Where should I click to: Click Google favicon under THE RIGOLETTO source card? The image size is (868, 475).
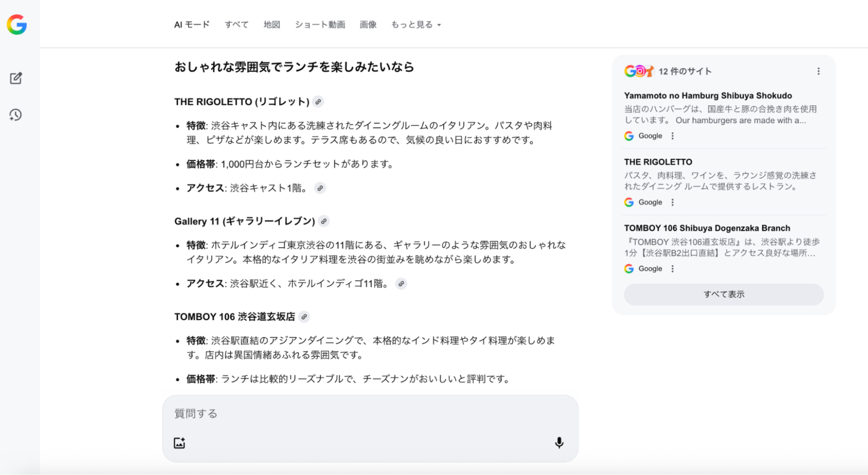click(x=629, y=202)
